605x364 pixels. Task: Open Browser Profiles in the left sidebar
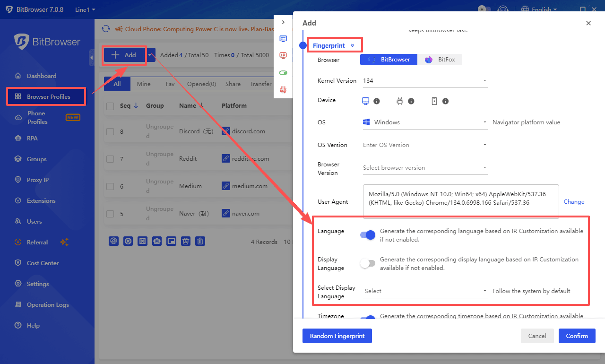pos(46,96)
